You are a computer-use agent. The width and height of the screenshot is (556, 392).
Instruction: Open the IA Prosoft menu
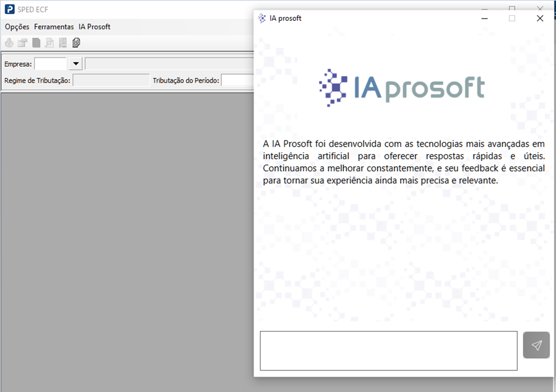(x=94, y=27)
